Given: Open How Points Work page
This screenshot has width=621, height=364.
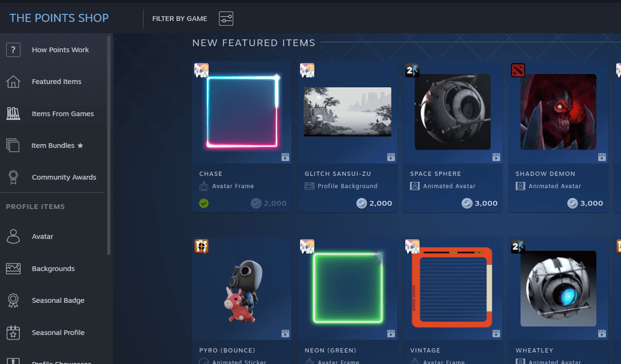Looking at the screenshot, I should click(60, 50).
